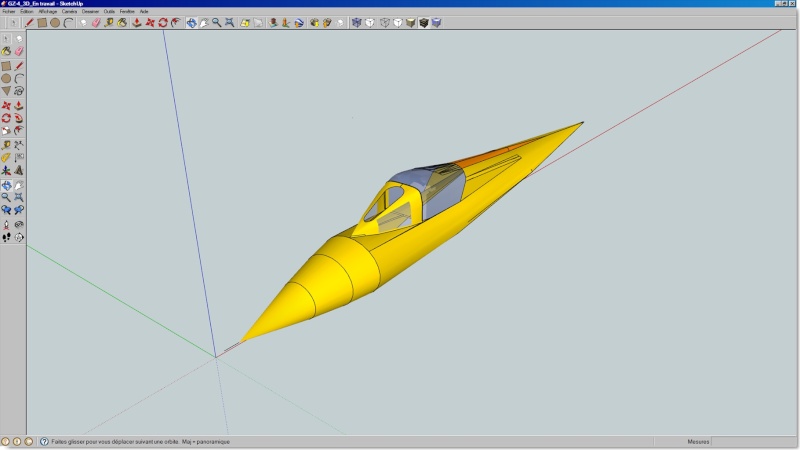Click the Zoom magnifier in top toolbar
The width and height of the screenshot is (800, 450).
click(x=217, y=22)
